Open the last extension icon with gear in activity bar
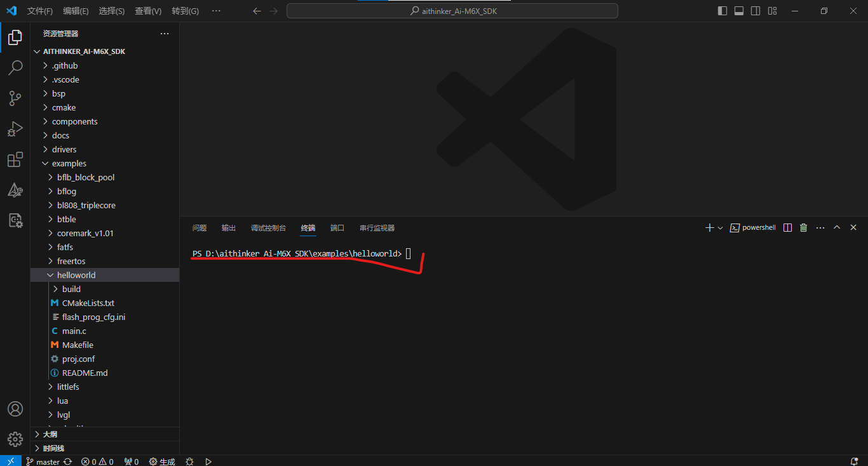The image size is (868, 466). [15, 220]
